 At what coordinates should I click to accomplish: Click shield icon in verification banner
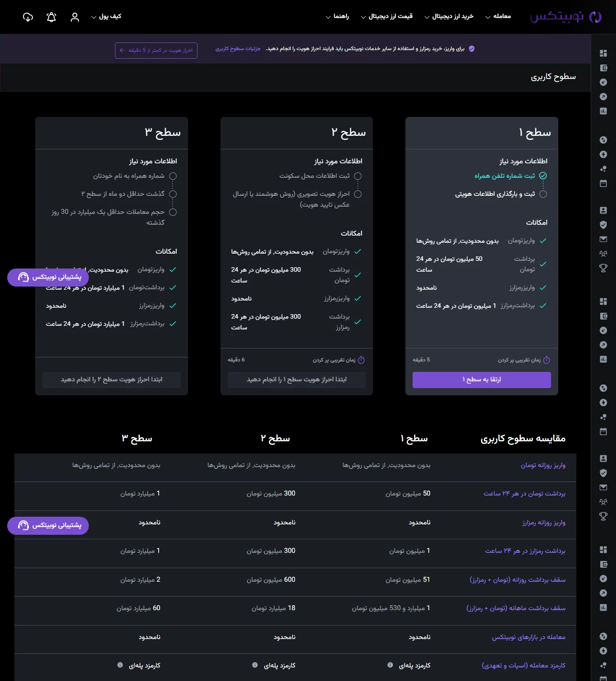(x=472, y=49)
